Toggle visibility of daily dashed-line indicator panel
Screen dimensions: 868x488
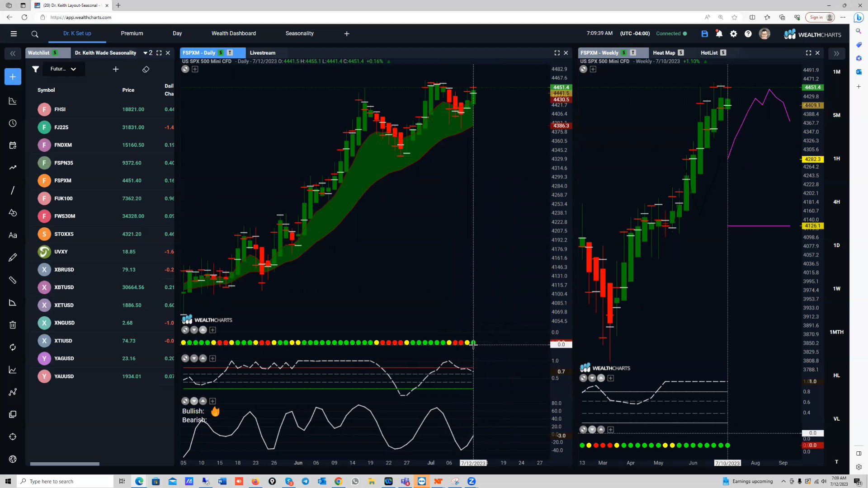(185, 358)
